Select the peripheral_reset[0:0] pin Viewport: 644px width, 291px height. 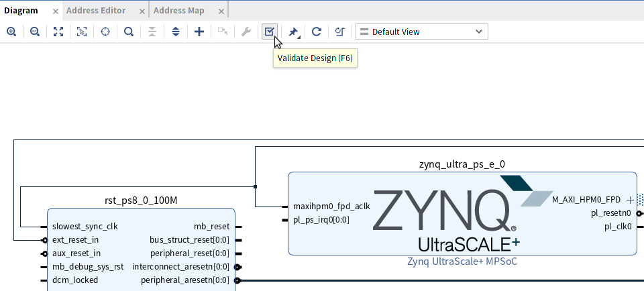click(190, 253)
